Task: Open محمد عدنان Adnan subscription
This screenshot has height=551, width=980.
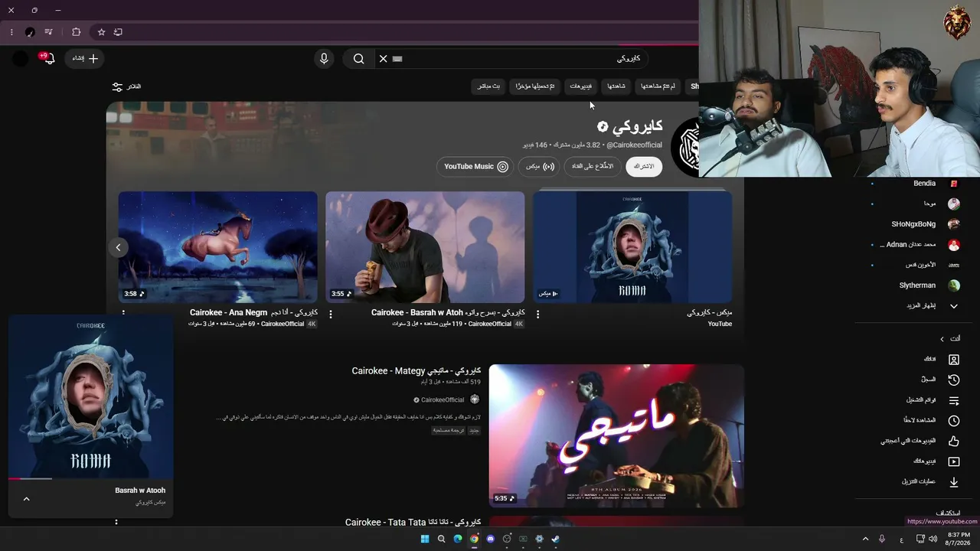Action: click(914, 245)
